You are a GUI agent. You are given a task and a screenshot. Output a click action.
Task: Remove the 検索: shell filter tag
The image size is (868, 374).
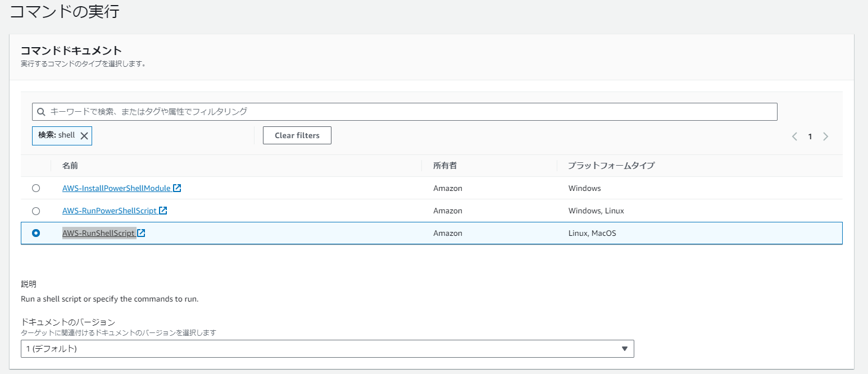(x=85, y=135)
